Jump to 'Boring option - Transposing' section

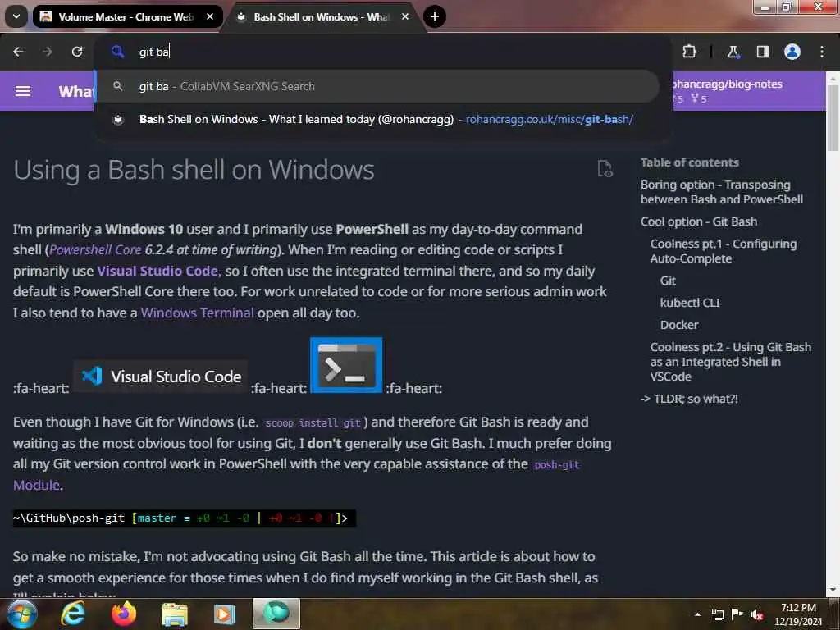(x=721, y=192)
